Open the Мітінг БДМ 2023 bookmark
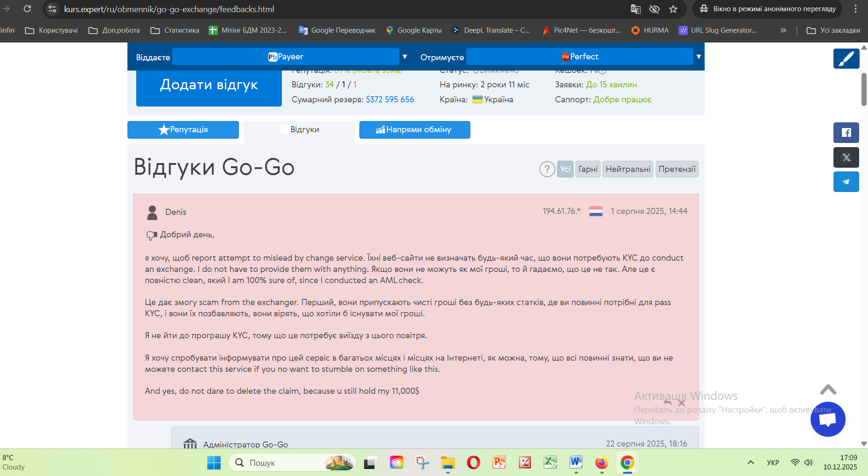 pos(248,30)
